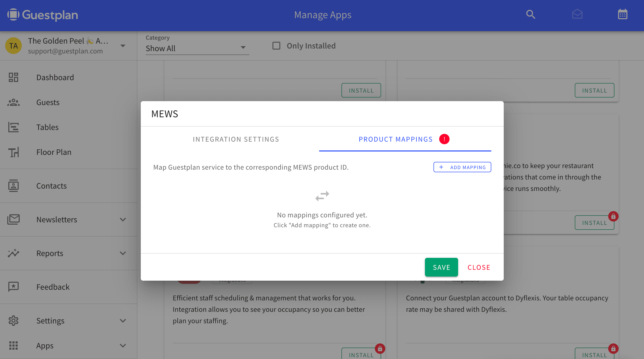This screenshot has width=644, height=359.
Task: Click the Apps label in the sidebar
Action: tap(45, 346)
